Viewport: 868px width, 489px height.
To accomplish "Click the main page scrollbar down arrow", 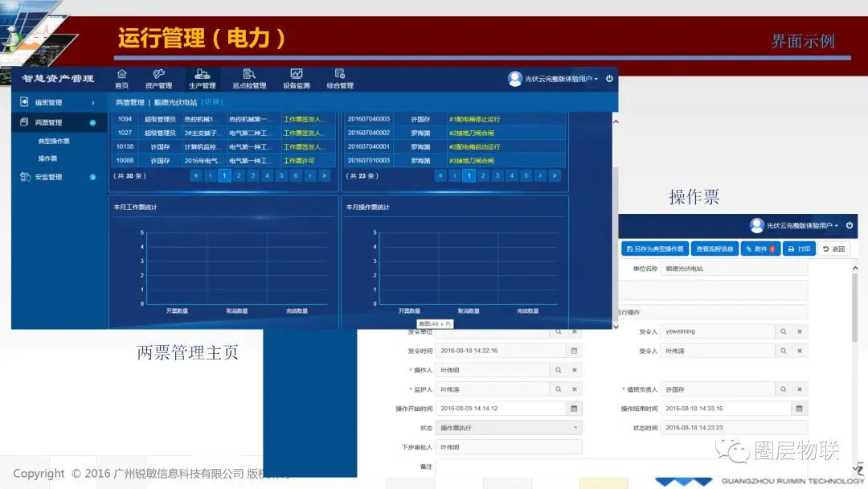I will click(616, 327).
